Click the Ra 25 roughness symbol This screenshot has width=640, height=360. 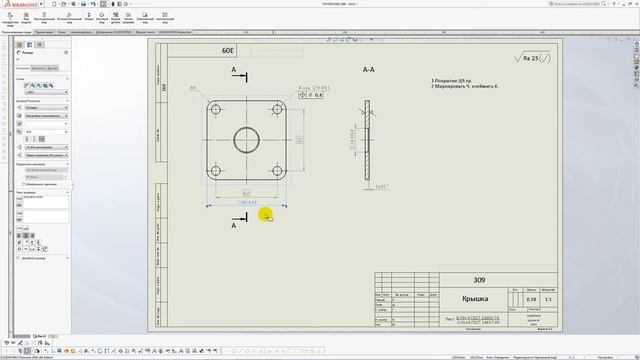[532, 58]
